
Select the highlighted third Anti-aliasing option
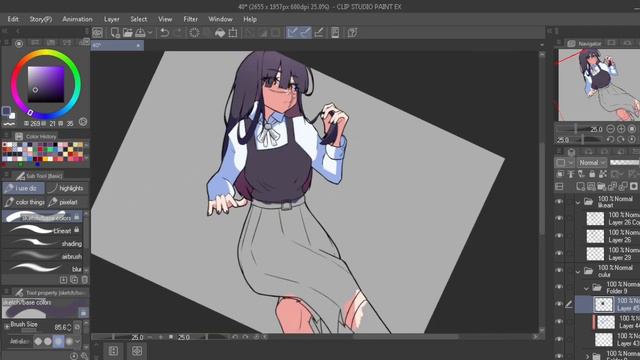[x=58, y=341]
